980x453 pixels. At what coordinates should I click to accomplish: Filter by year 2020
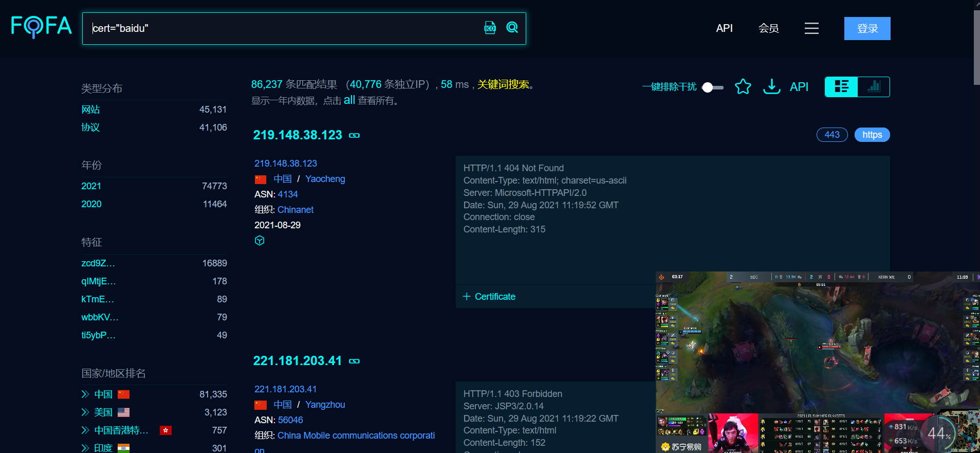click(91, 204)
